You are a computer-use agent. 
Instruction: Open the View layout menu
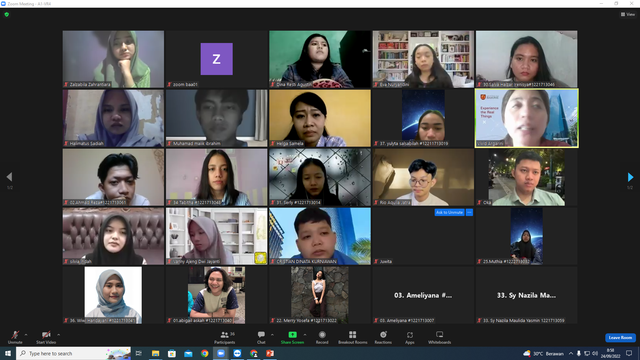click(628, 14)
